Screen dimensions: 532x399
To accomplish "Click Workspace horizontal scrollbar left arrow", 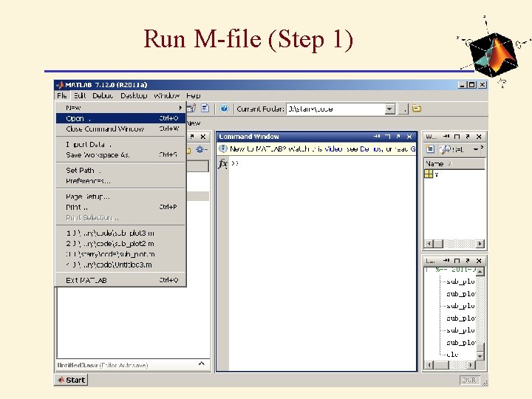I will click(429, 244).
